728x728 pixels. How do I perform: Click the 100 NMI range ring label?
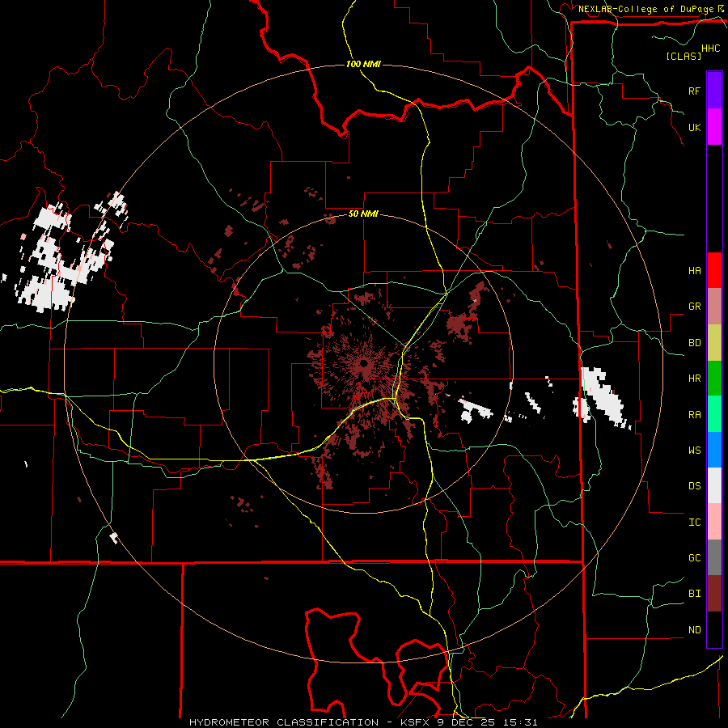[363, 64]
